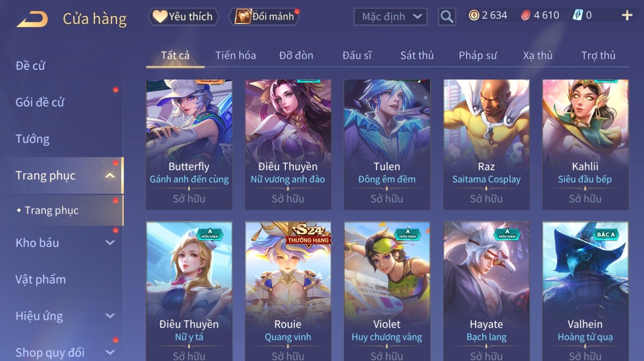The width and height of the screenshot is (644, 361).
Task: Select Rouie Quang vinh skin card
Action: point(288,291)
